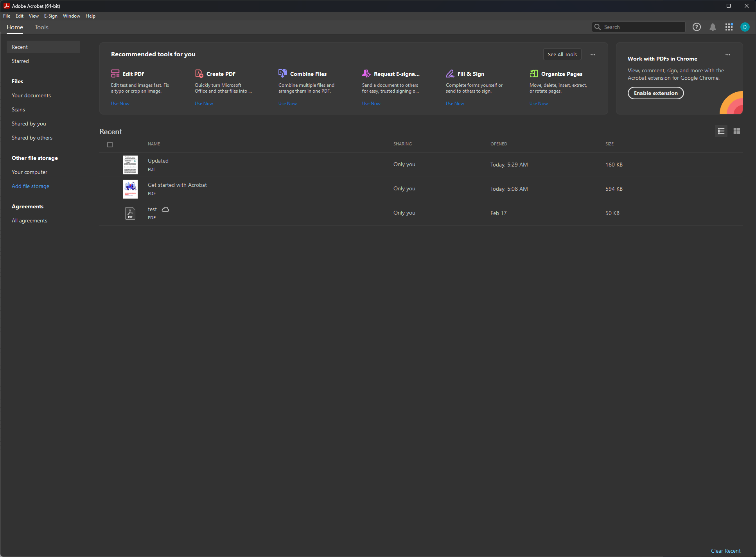Open Chrome extension card options ellipsis
This screenshot has width=756, height=557.
(728, 55)
